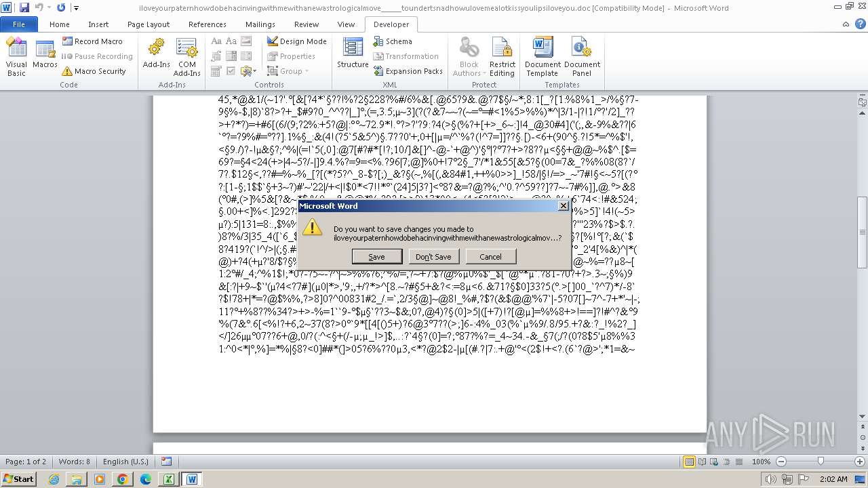868x488 pixels.
Task: Open Google Chrome from taskbar
Action: click(122, 479)
